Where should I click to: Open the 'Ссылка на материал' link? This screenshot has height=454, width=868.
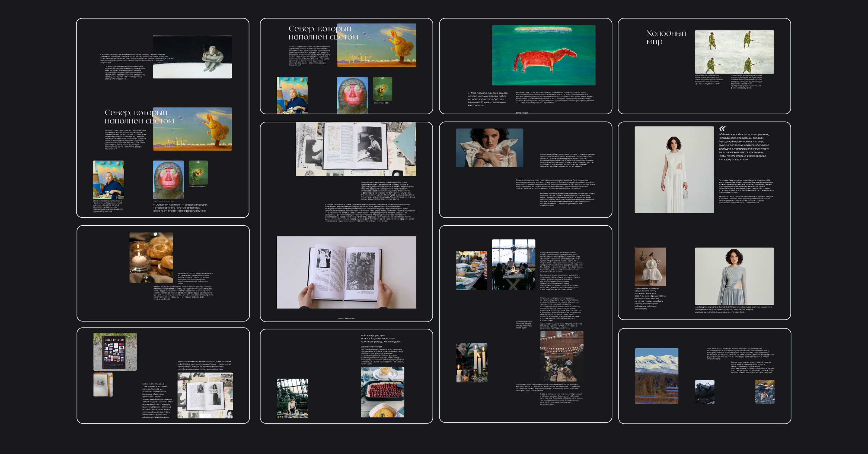click(346, 319)
